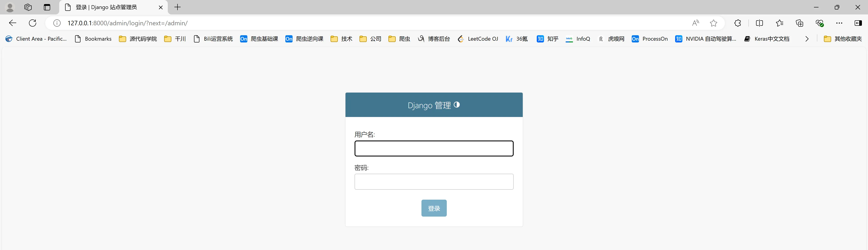Expand the 源代码学院 bookmark folder
This screenshot has width=868, height=250.
coord(138,39)
